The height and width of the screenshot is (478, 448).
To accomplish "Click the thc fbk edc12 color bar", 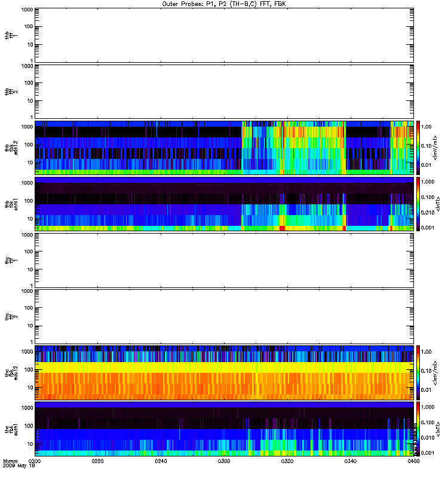I will [x=418, y=373].
